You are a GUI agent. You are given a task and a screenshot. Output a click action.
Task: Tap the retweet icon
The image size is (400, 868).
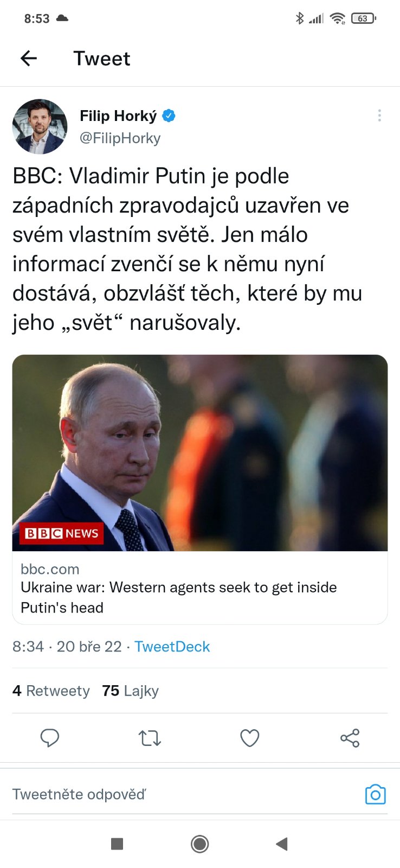tap(150, 738)
